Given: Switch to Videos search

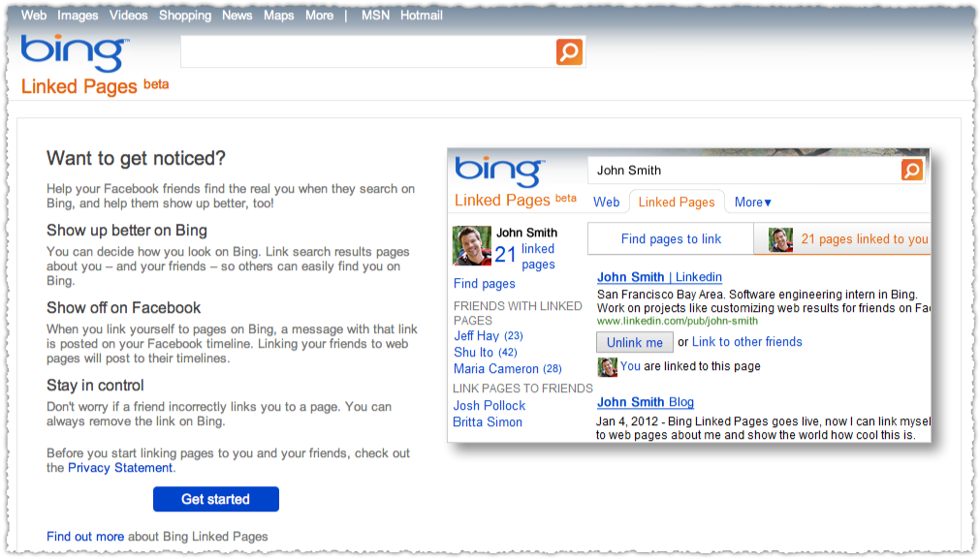Looking at the screenshot, I should click(x=128, y=16).
